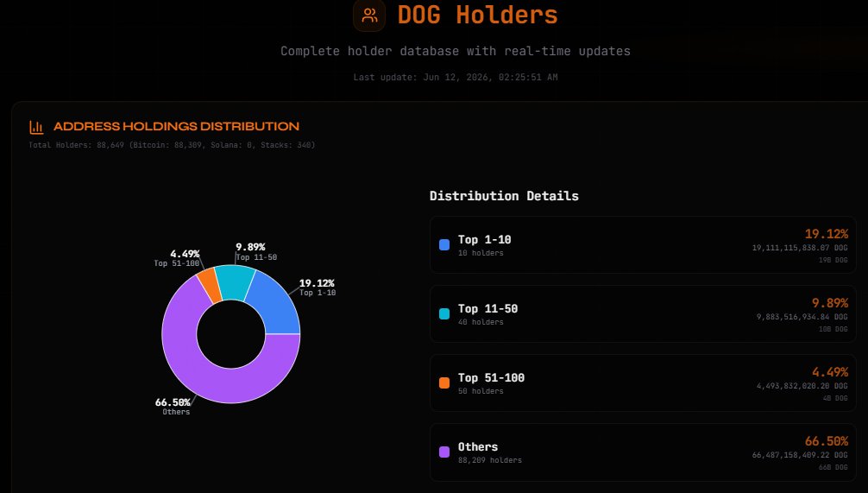Click the 19.12% value in Top 1-10 card
The image size is (868, 493).
point(826,234)
